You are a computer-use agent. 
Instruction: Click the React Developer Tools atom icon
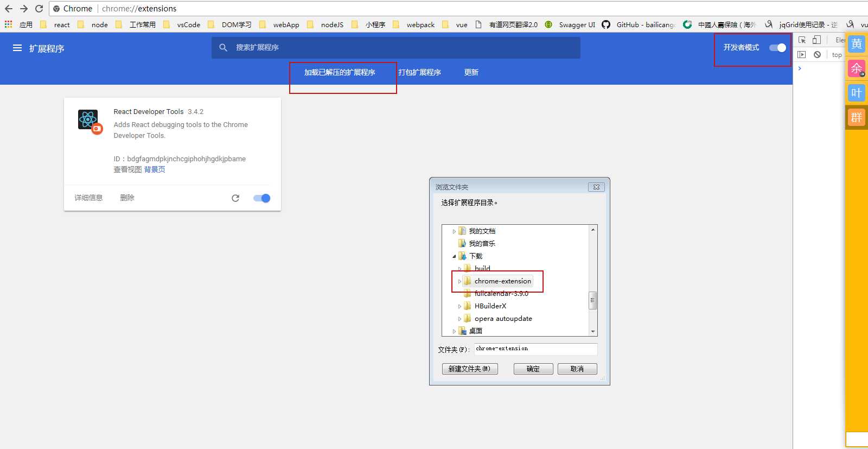[x=88, y=119]
